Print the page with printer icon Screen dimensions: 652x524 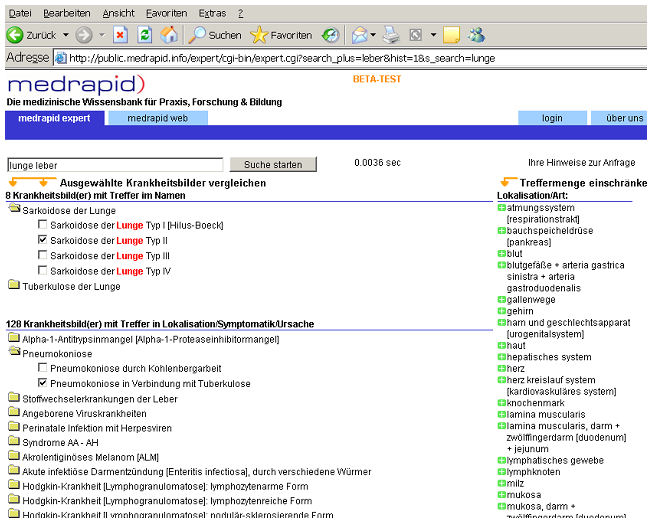[391, 35]
